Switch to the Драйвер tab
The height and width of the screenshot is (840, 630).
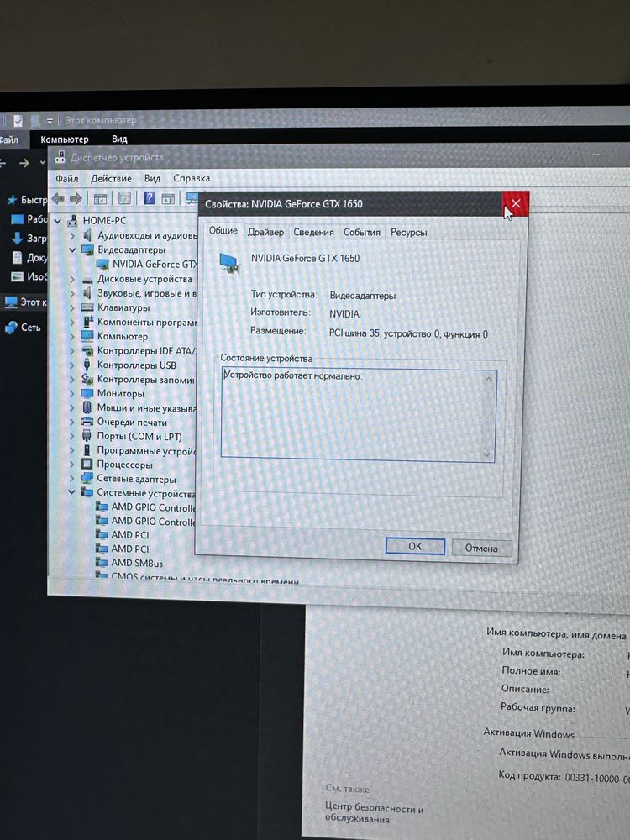(x=265, y=232)
